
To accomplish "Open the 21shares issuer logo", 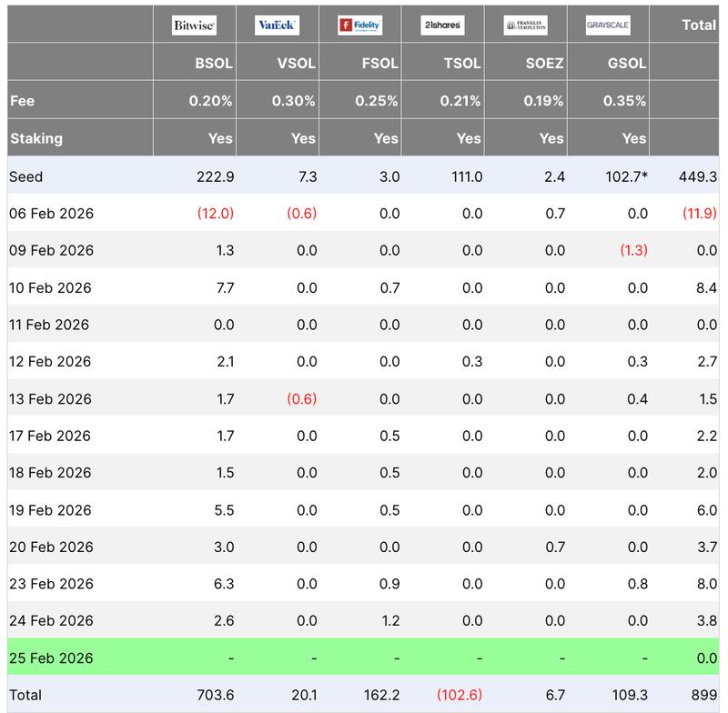I will point(443,24).
